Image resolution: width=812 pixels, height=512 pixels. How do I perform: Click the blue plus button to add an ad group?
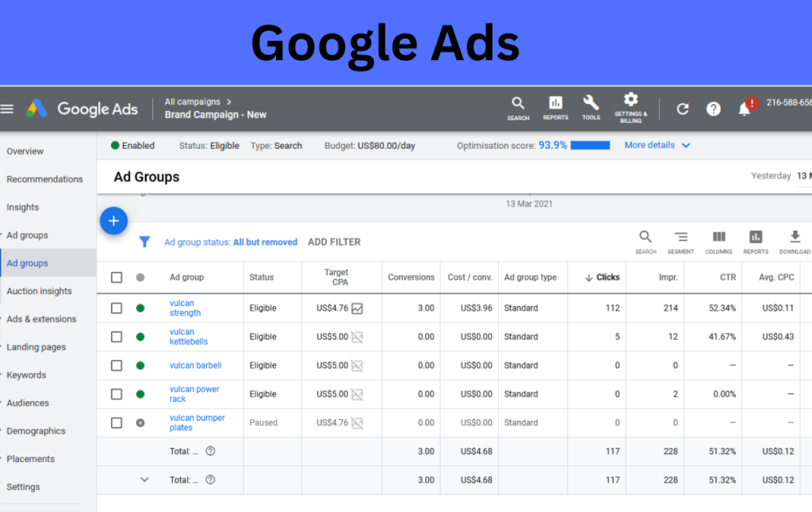pyautogui.click(x=113, y=220)
